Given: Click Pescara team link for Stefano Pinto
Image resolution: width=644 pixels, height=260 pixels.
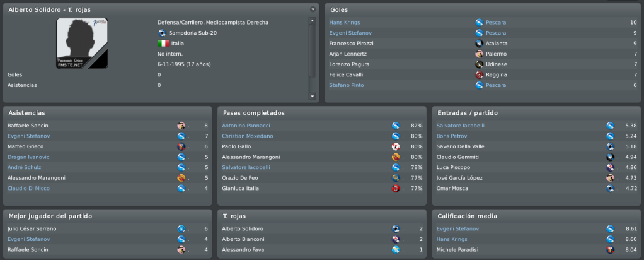Looking at the screenshot, I should click(x=496, y=85).
